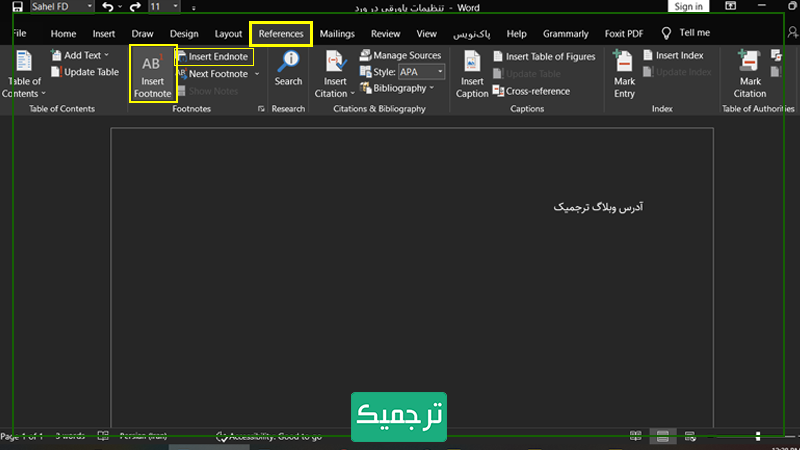
Task: Open the Footnotes dialog launcher
Action: pyautogui.click(x=261, y=109)
